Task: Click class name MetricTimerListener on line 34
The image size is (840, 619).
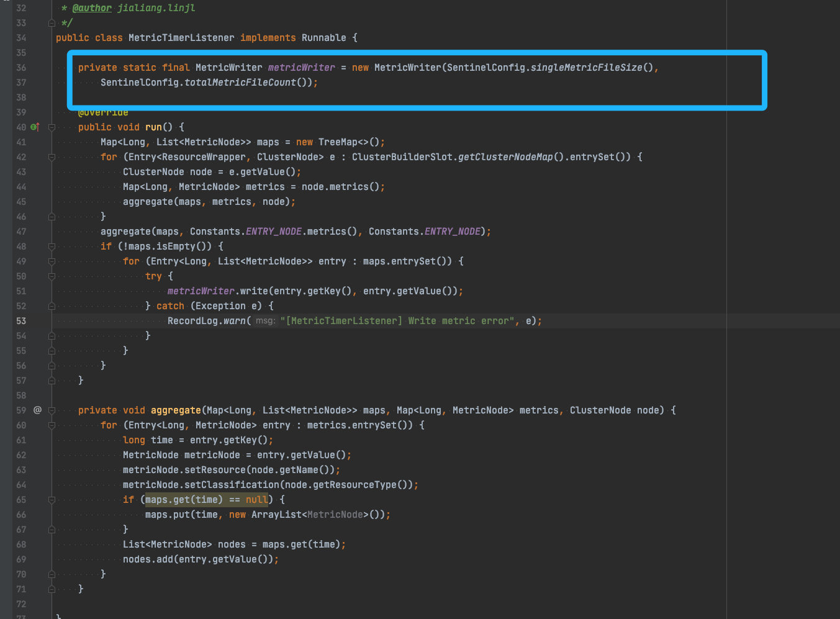Action: (181, 38)
